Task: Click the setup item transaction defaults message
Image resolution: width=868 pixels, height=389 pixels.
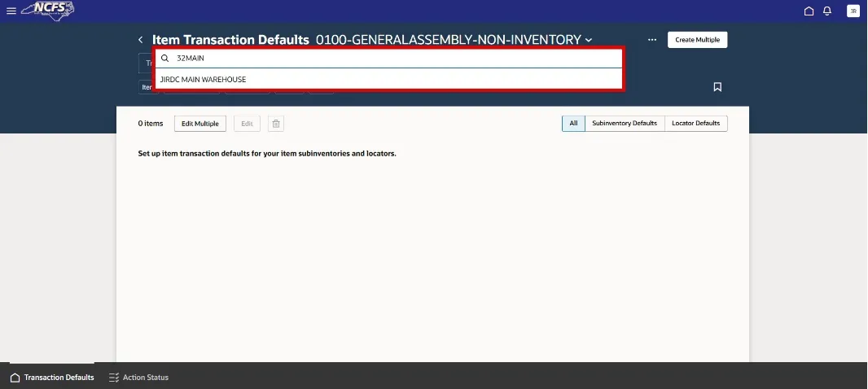Action: [x=267, y=154]
